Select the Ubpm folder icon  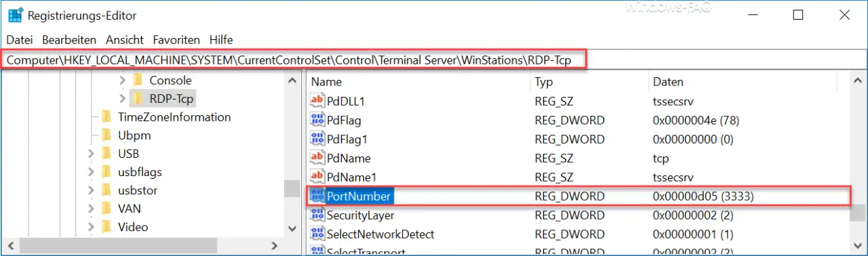coord(106,135)
